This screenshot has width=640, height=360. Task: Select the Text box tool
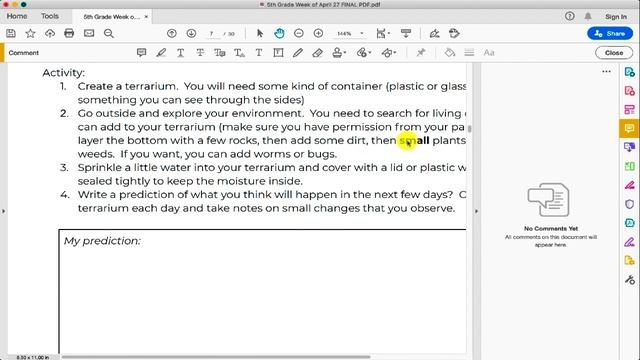278,53
